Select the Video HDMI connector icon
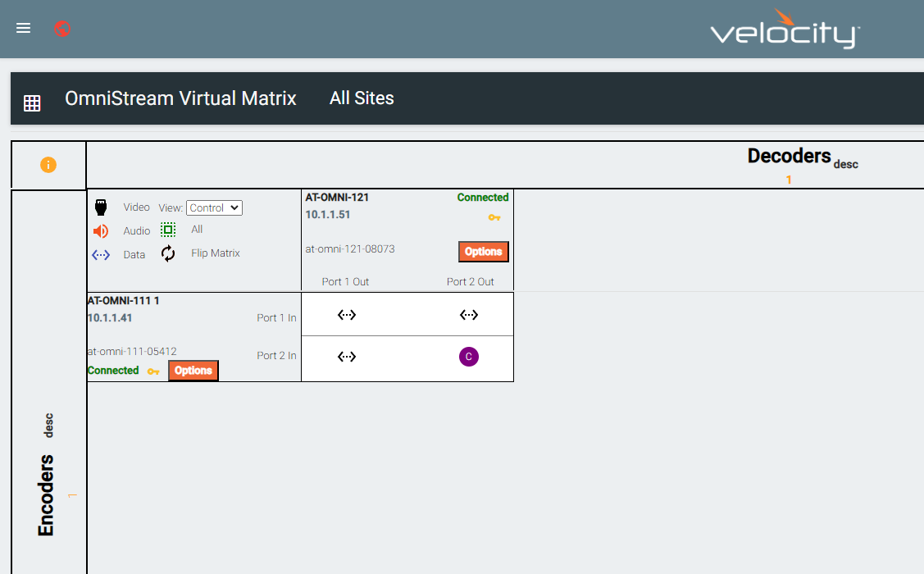 [x=101, y=207]
